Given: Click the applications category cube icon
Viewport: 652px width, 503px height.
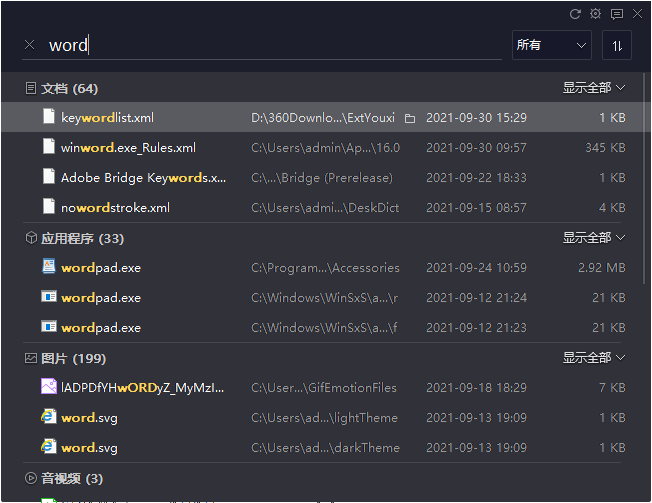Looking at the screenshot, I should click(31, 238).
